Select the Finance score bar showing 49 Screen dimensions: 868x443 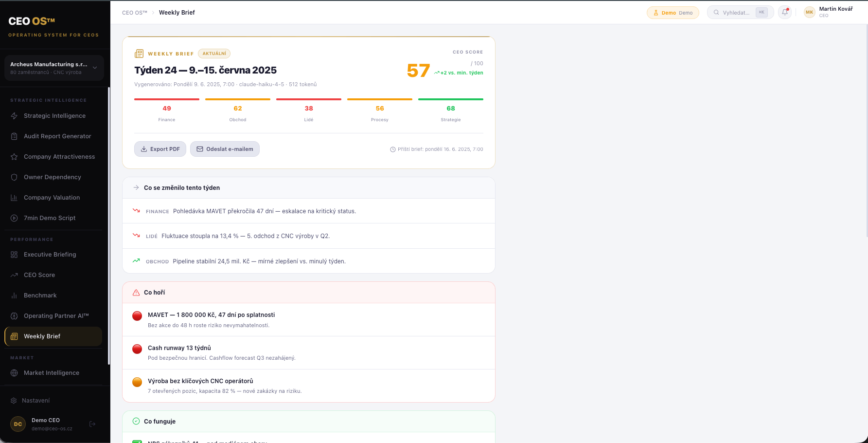[x=167, y=111]
